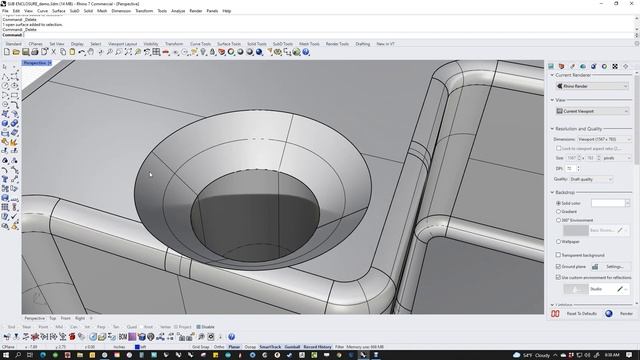
Task: Toggle the Project osnap checkbox
Action: tap(176, 327)
